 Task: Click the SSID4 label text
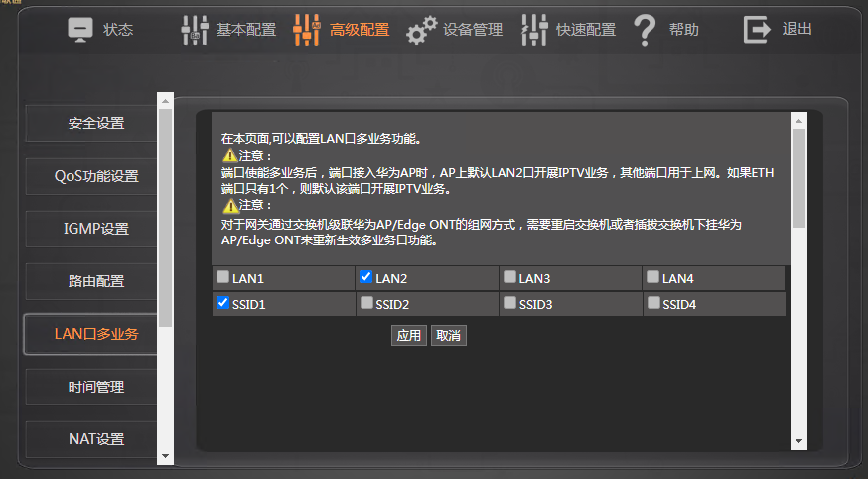coord(679,304)
